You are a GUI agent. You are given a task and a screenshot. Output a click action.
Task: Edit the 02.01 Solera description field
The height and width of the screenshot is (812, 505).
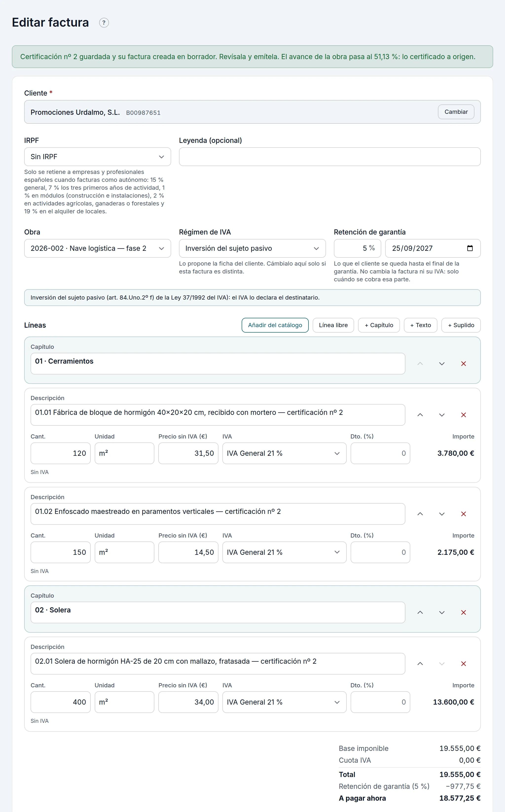click(218, 663)
